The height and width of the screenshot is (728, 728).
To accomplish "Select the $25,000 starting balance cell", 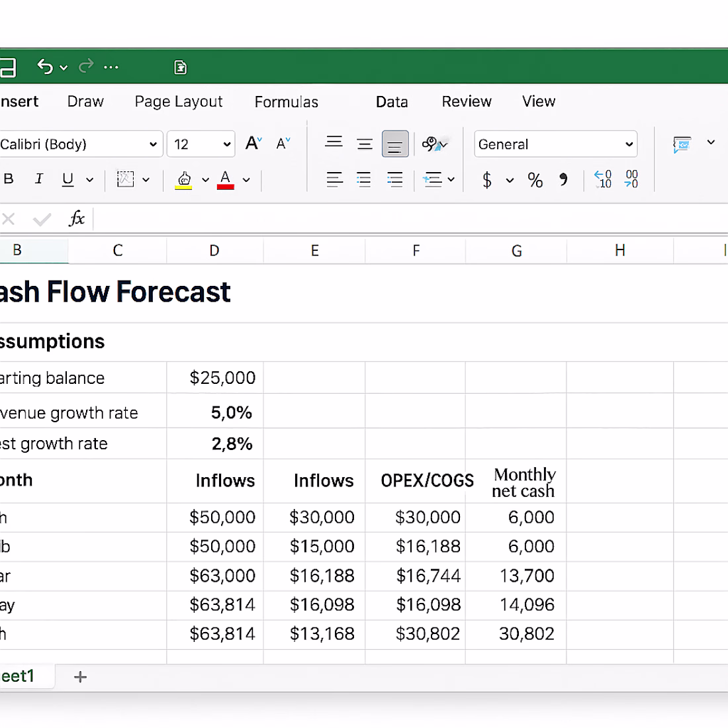I will tap(215, 377).
